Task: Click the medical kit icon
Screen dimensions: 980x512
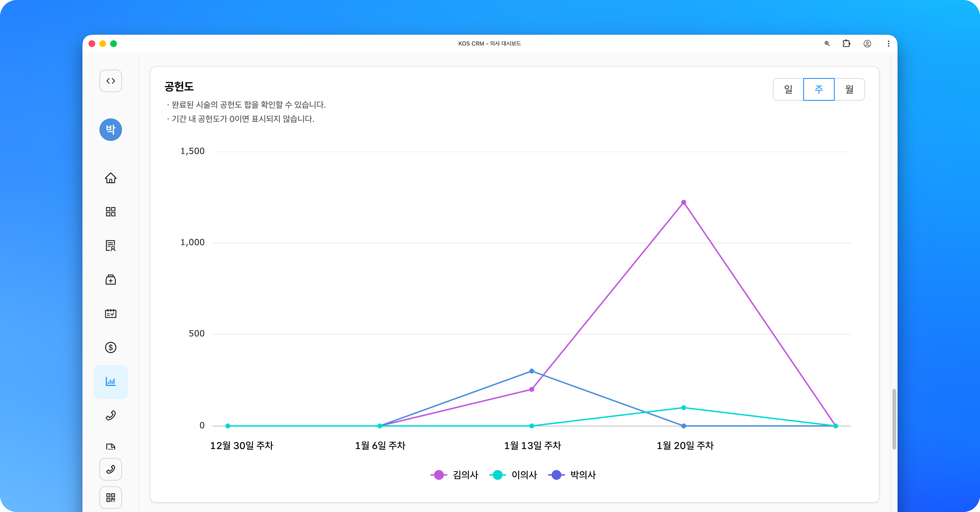Action: point(111,280)
